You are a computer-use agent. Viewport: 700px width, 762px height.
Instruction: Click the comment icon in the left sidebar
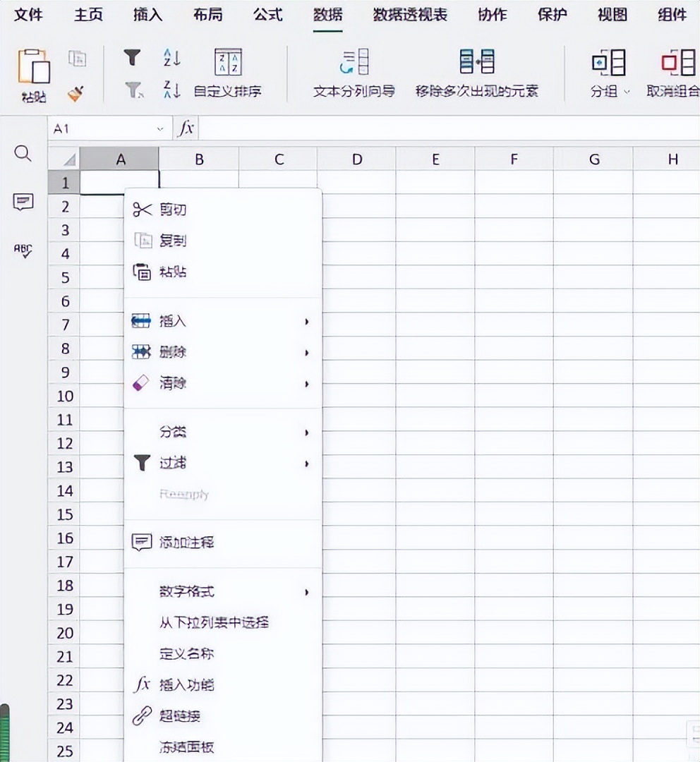[x=23, y=202]
